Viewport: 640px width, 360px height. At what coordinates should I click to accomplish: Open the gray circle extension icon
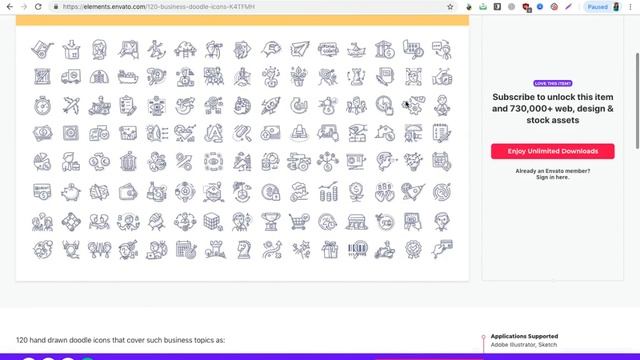coord(511,7)
